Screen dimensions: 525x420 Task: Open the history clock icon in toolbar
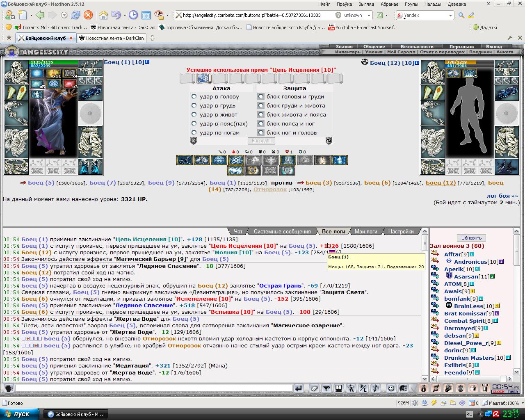(x=133, y=15)
